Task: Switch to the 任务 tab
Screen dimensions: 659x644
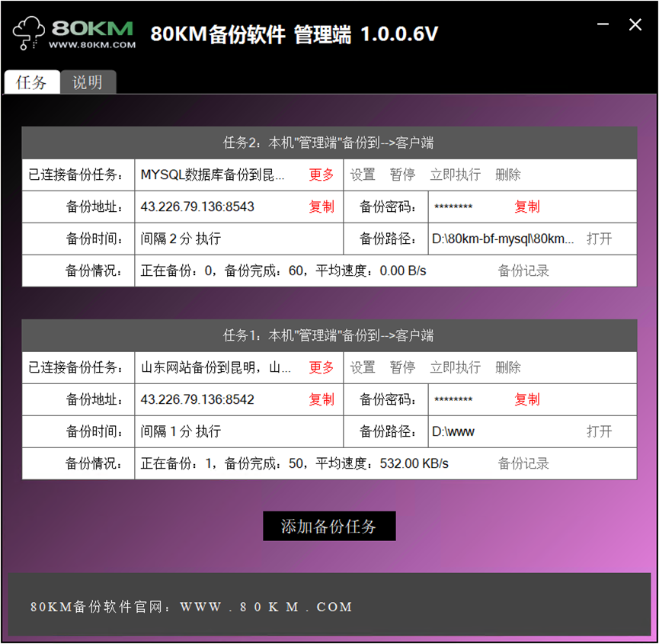Action: click(31, 82)
